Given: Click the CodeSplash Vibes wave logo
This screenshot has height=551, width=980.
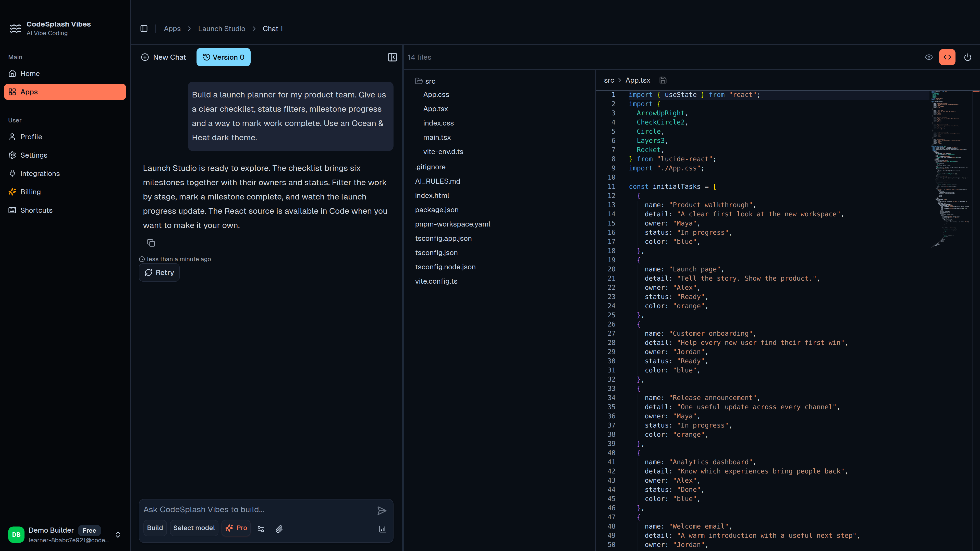Looking at the screenshot, I should point(15,29).
